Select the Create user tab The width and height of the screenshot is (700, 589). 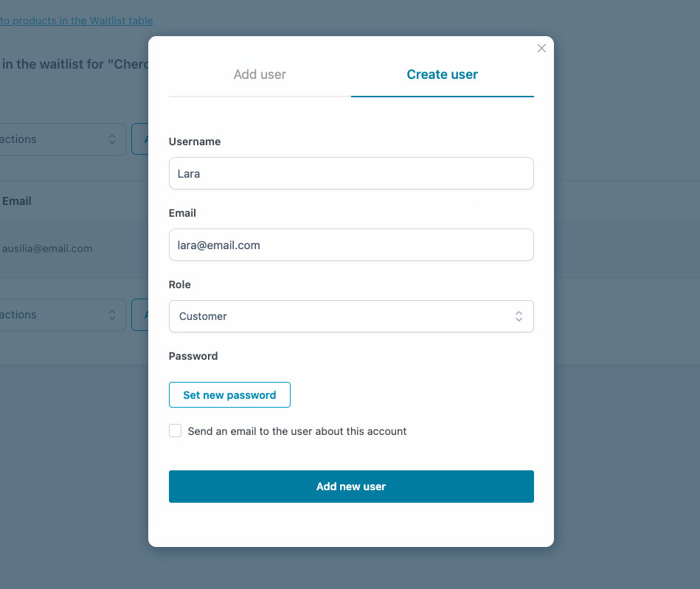coord(442,74)
